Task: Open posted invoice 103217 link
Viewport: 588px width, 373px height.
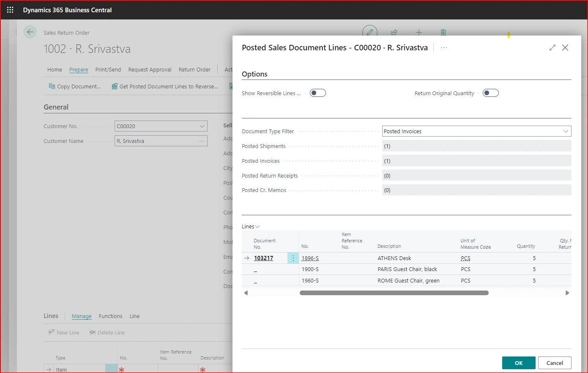Action: (263, 258)
